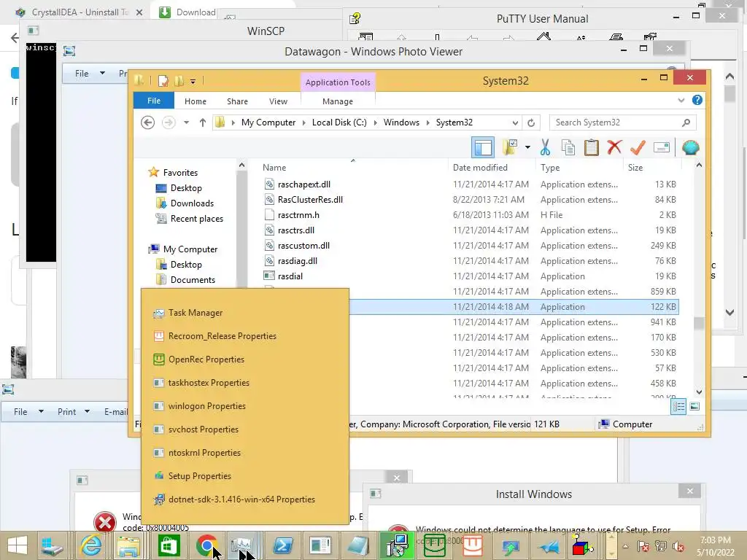The image size is (747, 560).
Task: Open the folder options dropdown arrow
Action: (x=527, y=147)
